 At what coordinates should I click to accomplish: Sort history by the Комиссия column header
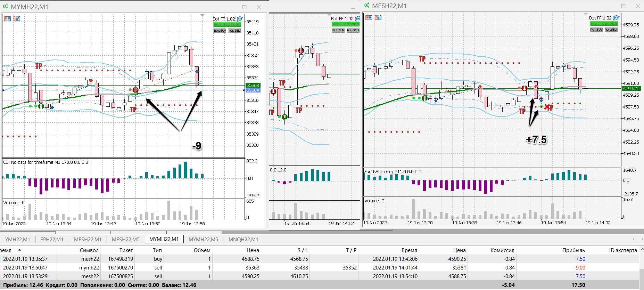(502, 250)
